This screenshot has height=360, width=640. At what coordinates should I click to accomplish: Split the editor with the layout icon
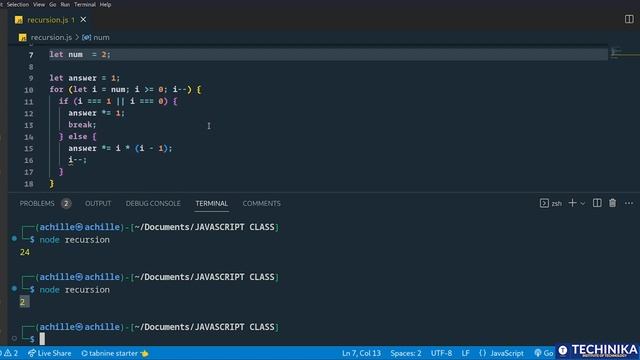click(x=629, y=19)
